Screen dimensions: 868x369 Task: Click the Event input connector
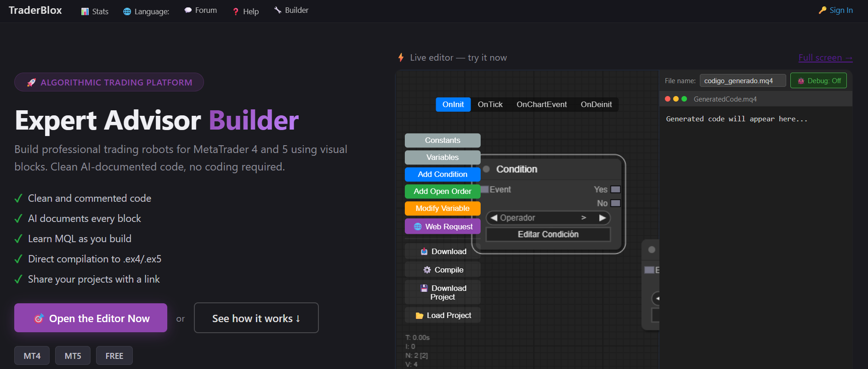coord(484,189)
